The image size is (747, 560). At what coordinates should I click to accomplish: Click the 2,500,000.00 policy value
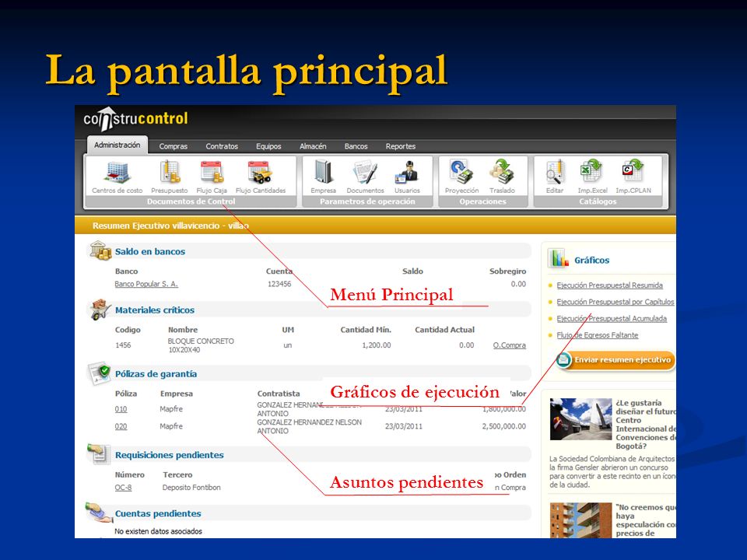pyautogui.click(x=503, y=426)
